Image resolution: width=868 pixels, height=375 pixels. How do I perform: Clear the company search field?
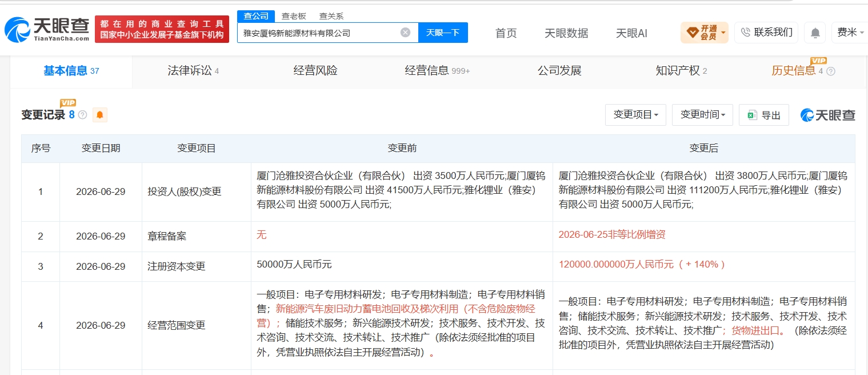405,33
